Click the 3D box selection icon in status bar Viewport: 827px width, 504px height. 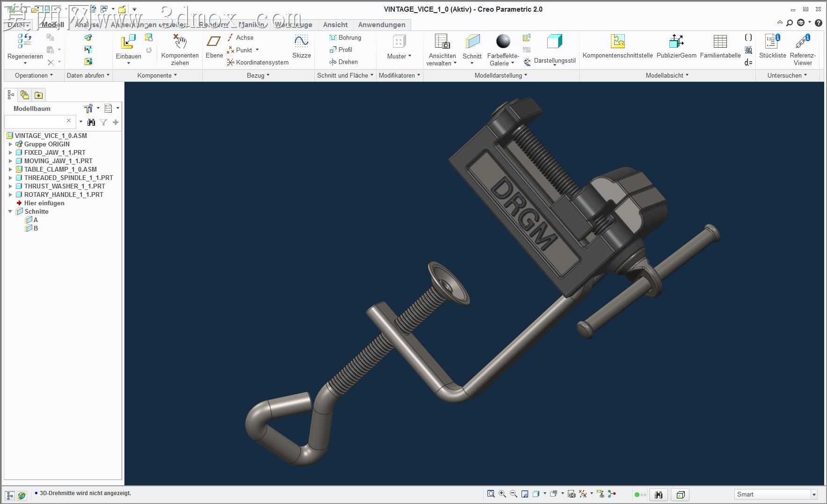click(681, 495)
